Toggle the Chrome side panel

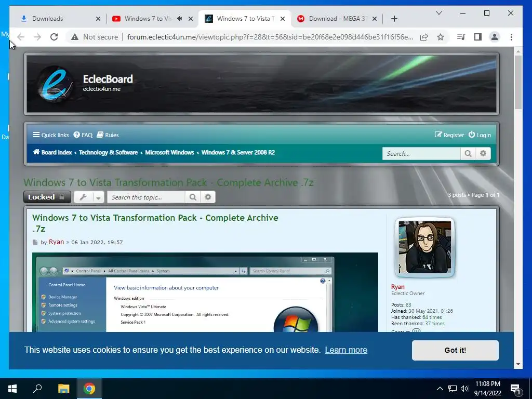[x=478, y=37]
